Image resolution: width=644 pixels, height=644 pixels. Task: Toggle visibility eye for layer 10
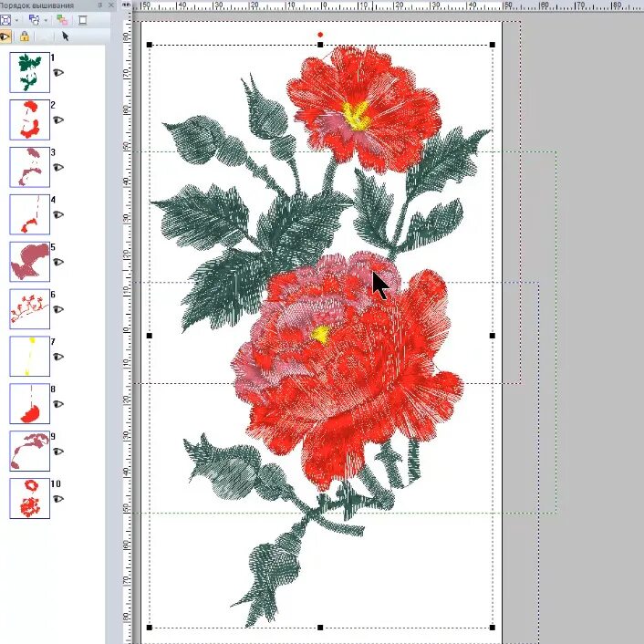coord(58,499)
